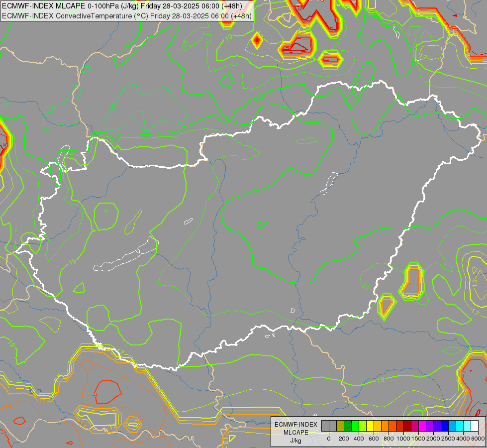The width and height of the screenshot is (487, 448).
Task: Click the 2500 tick label in legend
Action: (448, 439)
